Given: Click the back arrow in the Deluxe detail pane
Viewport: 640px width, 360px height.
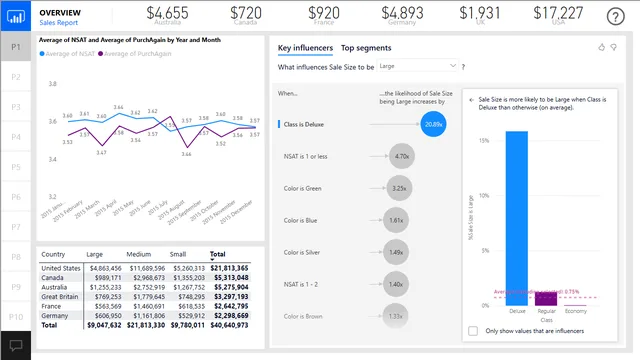Looking at the screenshot, I should click(x=471, y=100).
